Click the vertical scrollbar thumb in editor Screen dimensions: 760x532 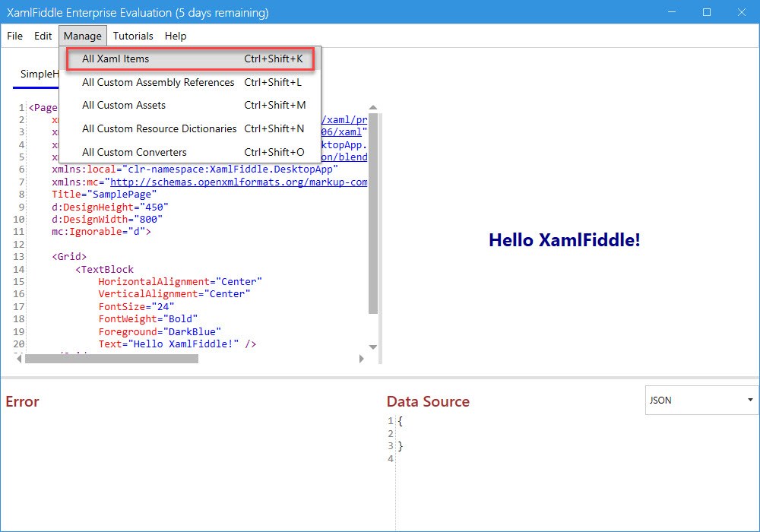372,214
